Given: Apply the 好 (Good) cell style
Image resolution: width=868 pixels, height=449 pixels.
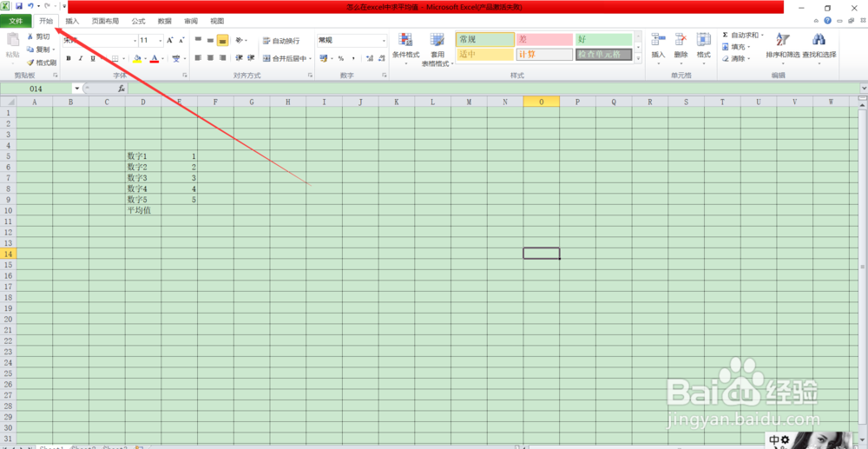Looking at the screenshot, I should tap(604, 40).
